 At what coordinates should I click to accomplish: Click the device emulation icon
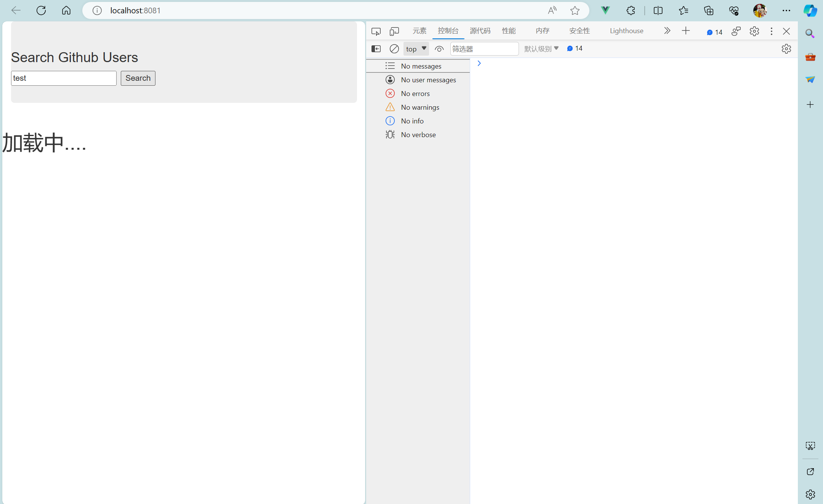pos(393,30)
